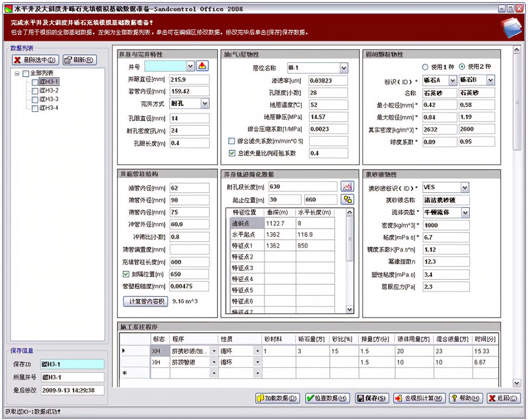This screenshot has width=528, height=420.
Task: Click the last modified field showing 2009-9-13
Action: pyautogui.click(x=72, y=390)
